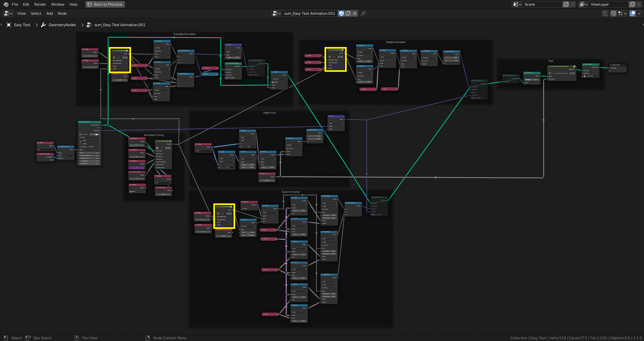Open the font browse icon in String to Curves

81,134
